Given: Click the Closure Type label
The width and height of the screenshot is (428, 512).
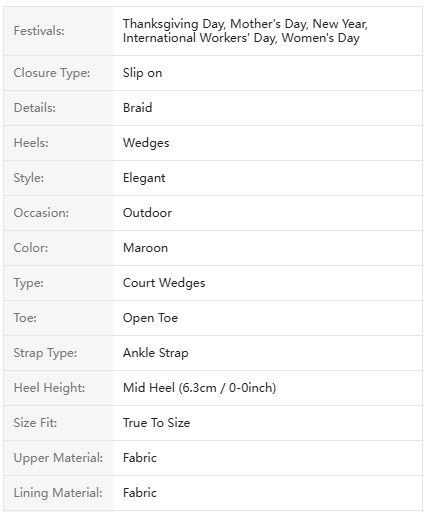Looking at the screenshot, I should pyautogui.click(x=52, y=73).
